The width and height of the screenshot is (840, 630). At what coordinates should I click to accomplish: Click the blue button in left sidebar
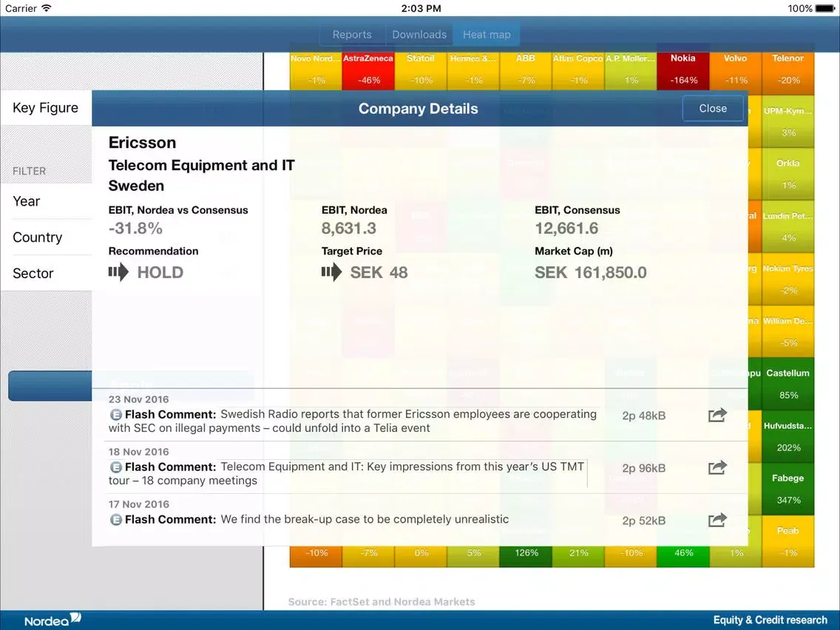click(x=50, y=385)
